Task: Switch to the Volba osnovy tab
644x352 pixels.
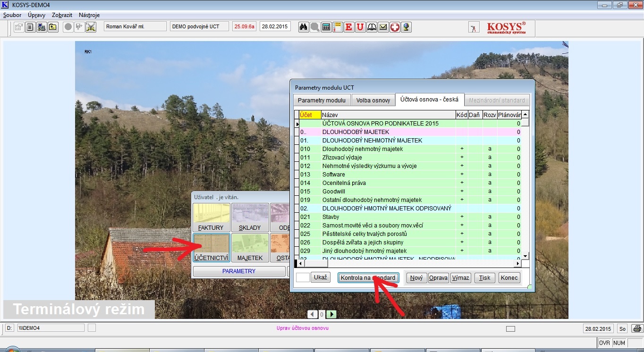Action: coord(373,101)
